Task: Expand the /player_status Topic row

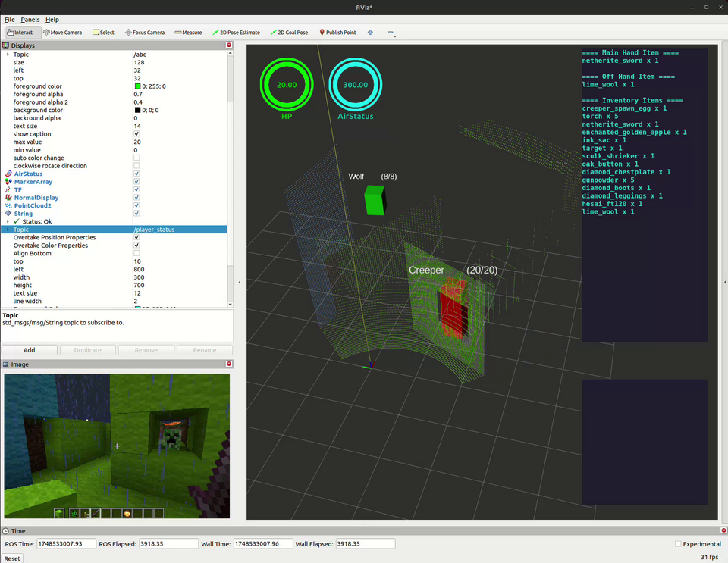Action: 8,230
